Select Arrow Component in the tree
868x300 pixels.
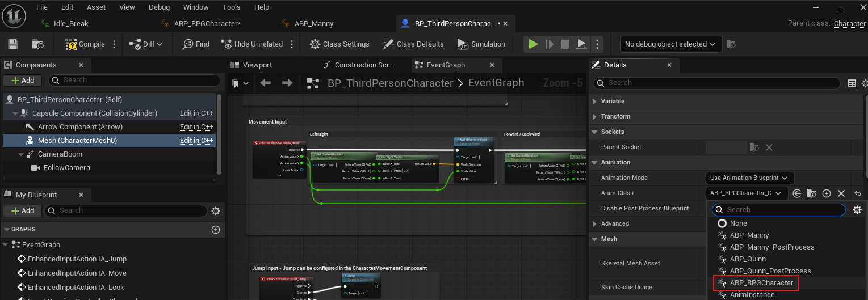pyautogui.click(x=80, y=127)
